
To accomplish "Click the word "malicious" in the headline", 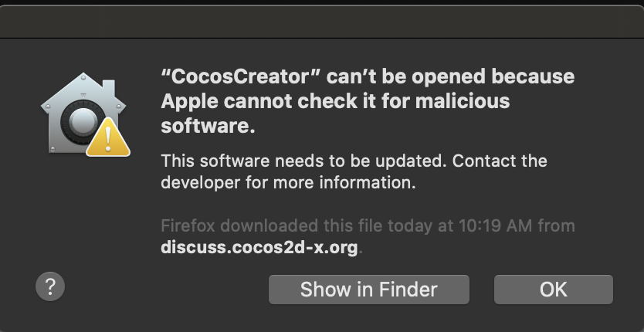I will (x=462, y=101).
